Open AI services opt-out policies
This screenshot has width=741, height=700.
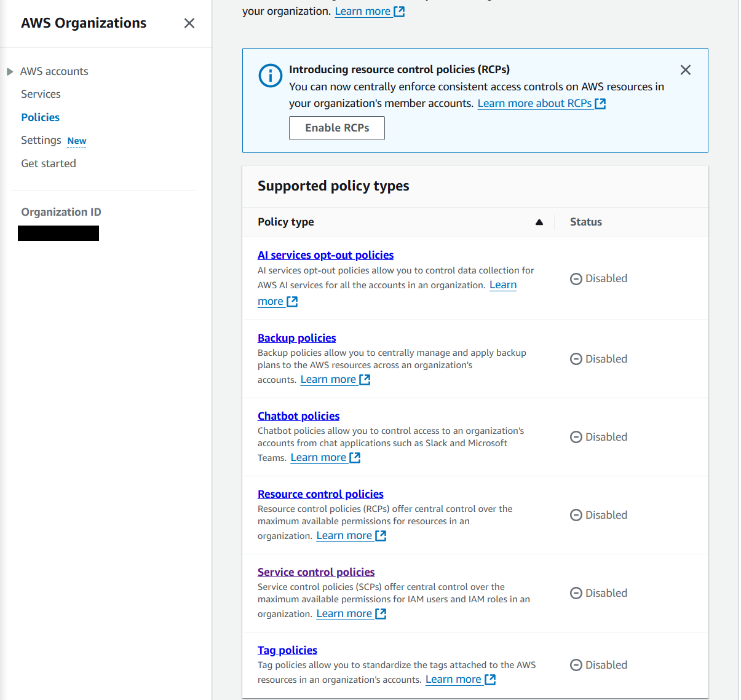(x=325, y=255)
